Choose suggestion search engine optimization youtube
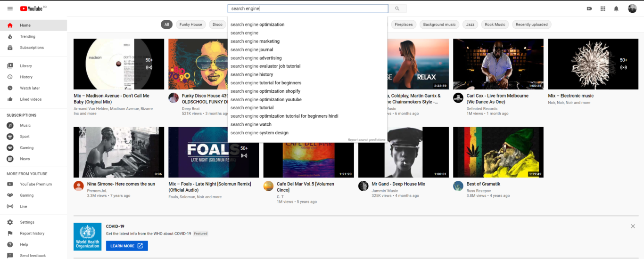Screen dimensions: 644x259 307,99
